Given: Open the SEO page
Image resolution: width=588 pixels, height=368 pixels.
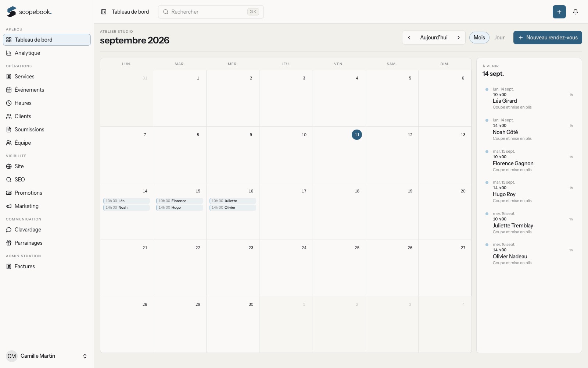Looking at the screenshot, I should tap(47, 180).
